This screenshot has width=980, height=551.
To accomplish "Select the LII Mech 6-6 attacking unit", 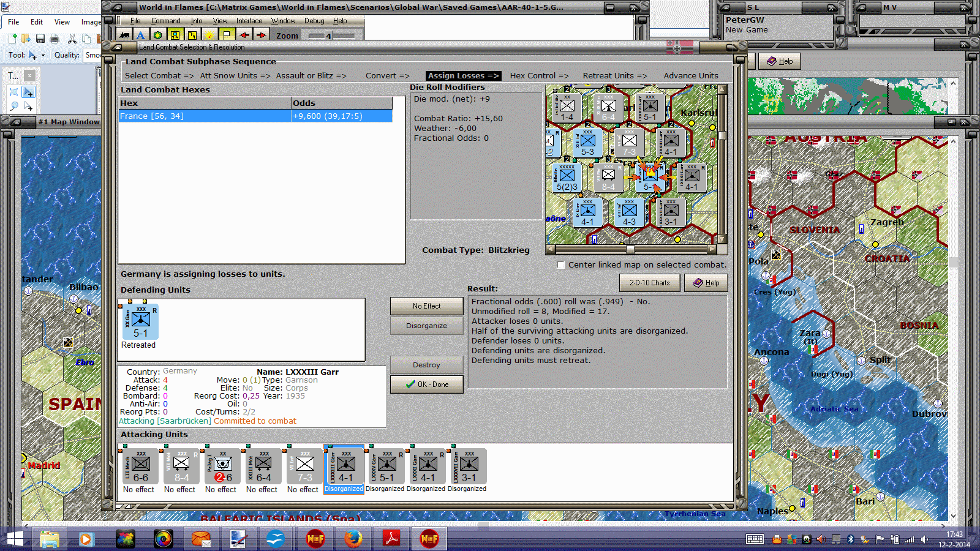I will tap(140, 468).
